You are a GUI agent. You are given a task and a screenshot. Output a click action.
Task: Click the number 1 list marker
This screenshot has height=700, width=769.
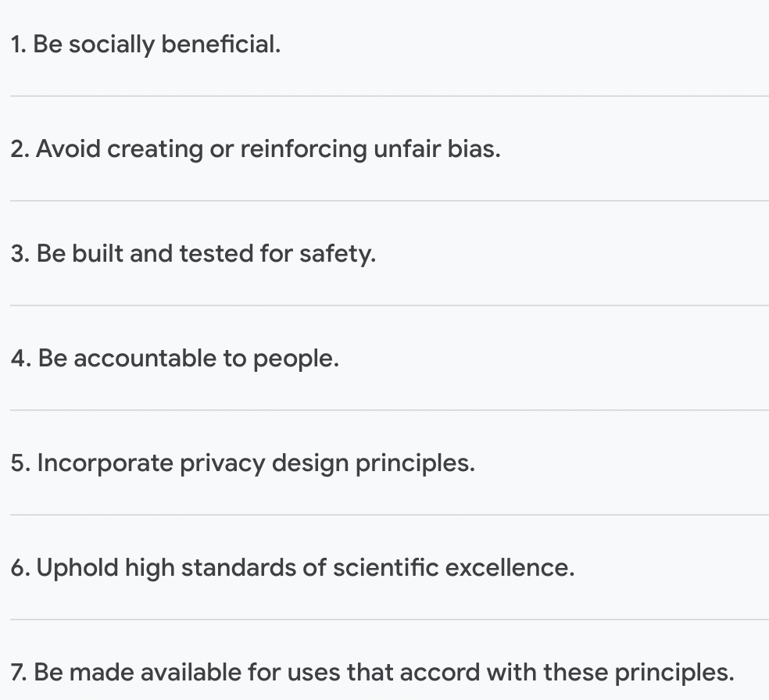point(18,45)
